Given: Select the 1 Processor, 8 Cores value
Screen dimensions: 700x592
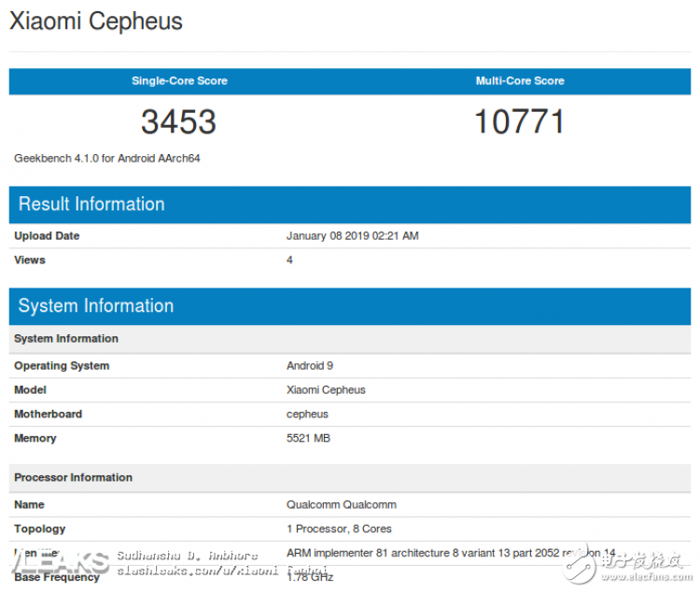Looking at the screenshot, I should (340, 529).
